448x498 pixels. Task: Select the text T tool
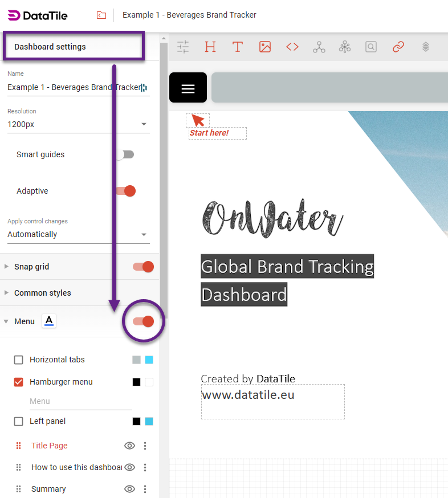point(238,47)
